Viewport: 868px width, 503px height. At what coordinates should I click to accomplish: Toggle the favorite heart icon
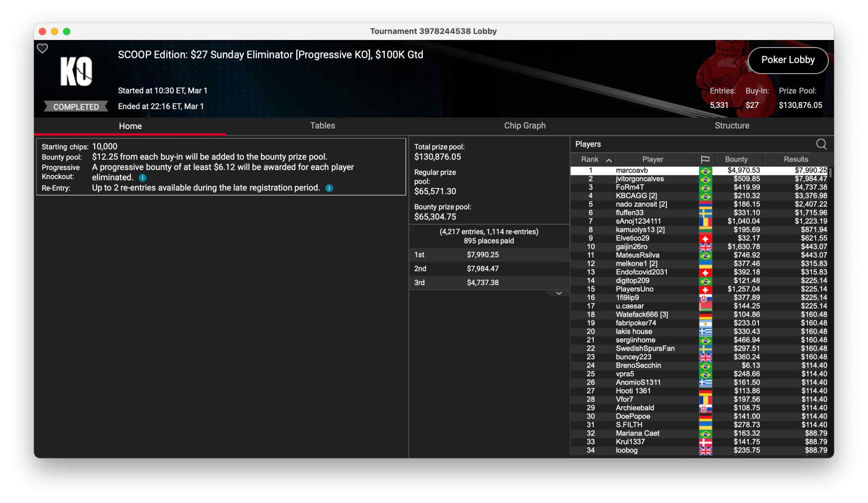pos(42,49)
